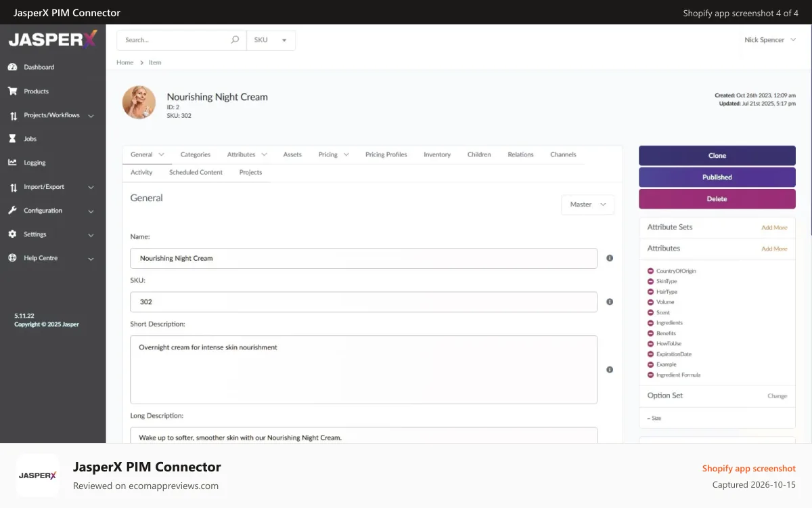Switch to the Pricing Profiles tab

(x=386, y=154)
